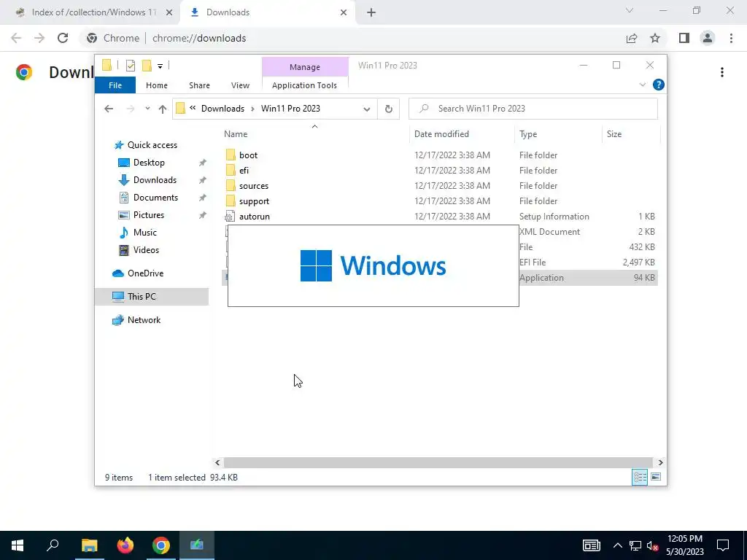The image size is (747, 560).
Task: Go back in File Explorer
Action: click(x=109, y=109)
